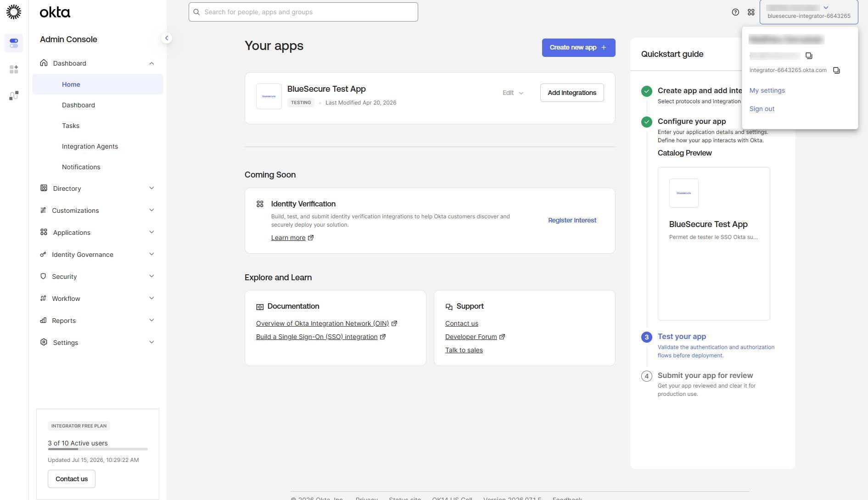Click the Contact us button in plan card
This screenshot has width=868, height=500.
click(x=72, y=479)
